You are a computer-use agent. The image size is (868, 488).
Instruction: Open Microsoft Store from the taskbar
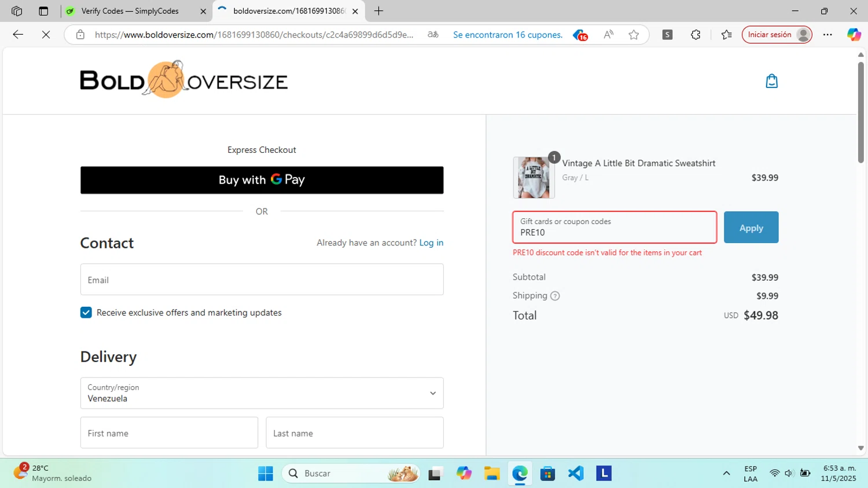point(547,474)
